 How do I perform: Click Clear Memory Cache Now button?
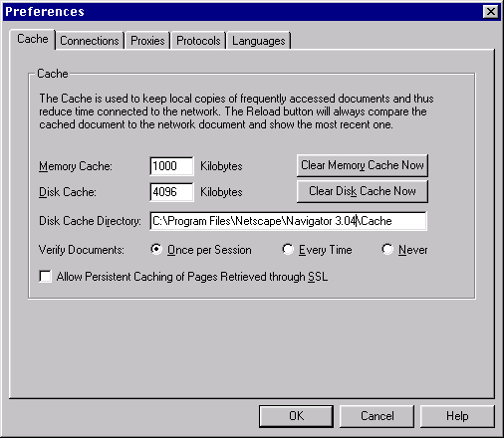pos(363,165)
